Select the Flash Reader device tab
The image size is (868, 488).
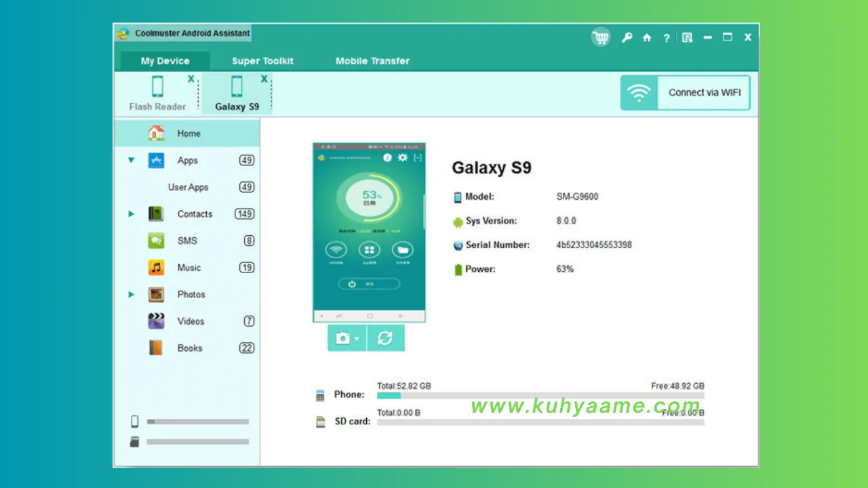coord(157,94)
